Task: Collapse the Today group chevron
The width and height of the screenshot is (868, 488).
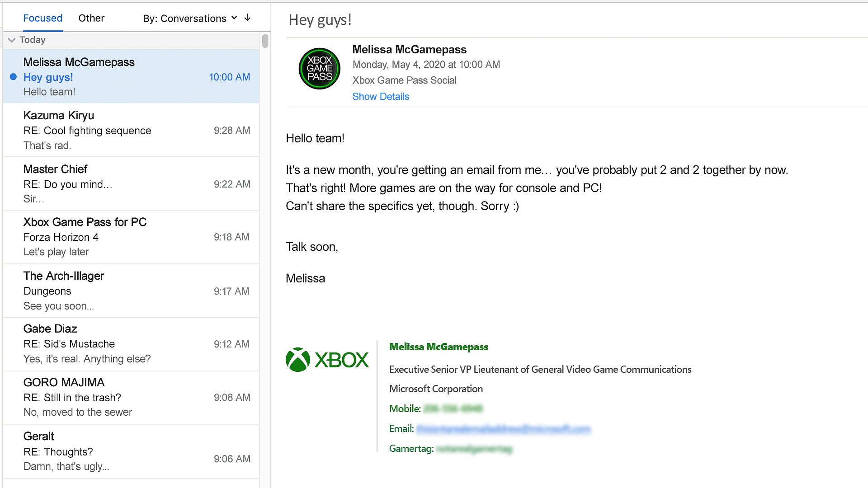Action: tap(12, 40)
